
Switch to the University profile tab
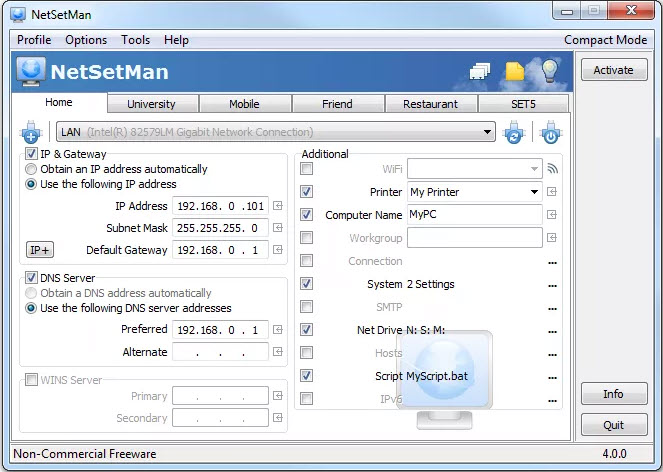click(x=151, y=104)
